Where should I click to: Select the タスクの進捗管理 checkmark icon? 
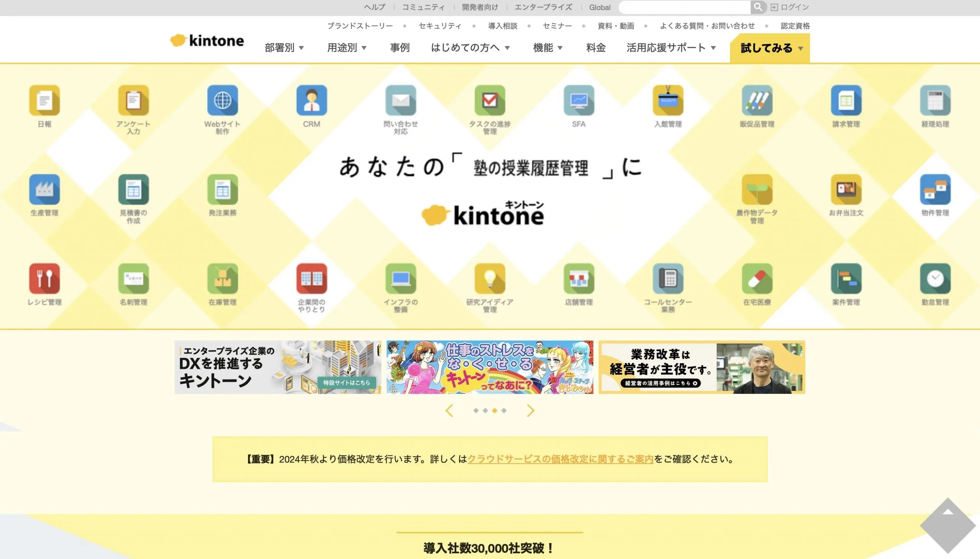(x=490, y=100)
